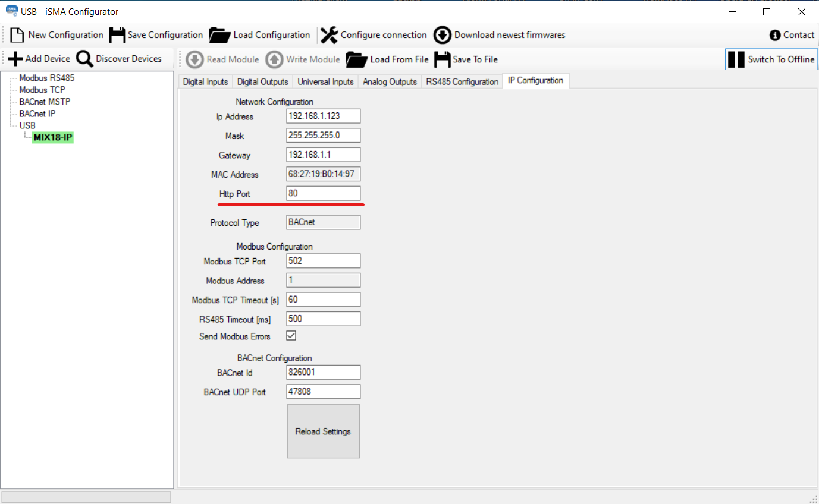Select MIX18-IP device in tree
This screenshot has width=819, height=504.
[x=53, y=137]
